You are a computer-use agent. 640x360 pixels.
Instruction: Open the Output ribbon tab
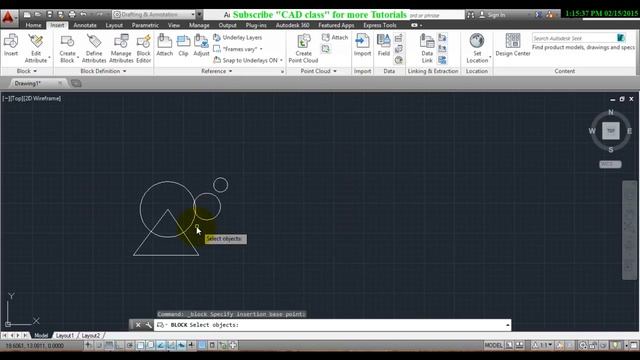pos(227,25)
